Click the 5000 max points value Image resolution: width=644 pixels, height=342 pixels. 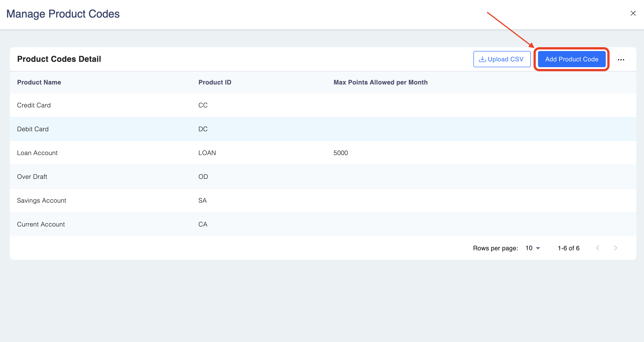click(x=340, y=153)
